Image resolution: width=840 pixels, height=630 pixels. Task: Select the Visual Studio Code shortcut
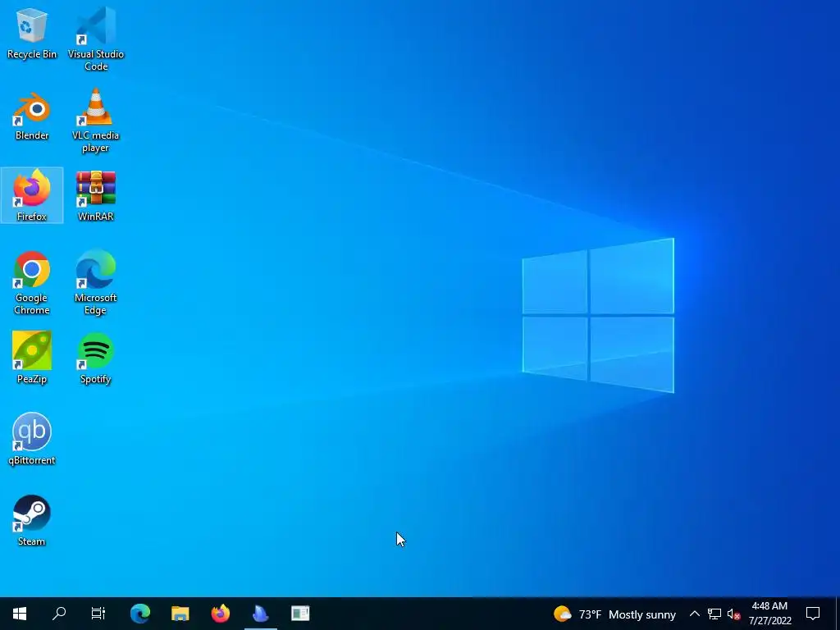pyautogui.click(x=96, y=39)
